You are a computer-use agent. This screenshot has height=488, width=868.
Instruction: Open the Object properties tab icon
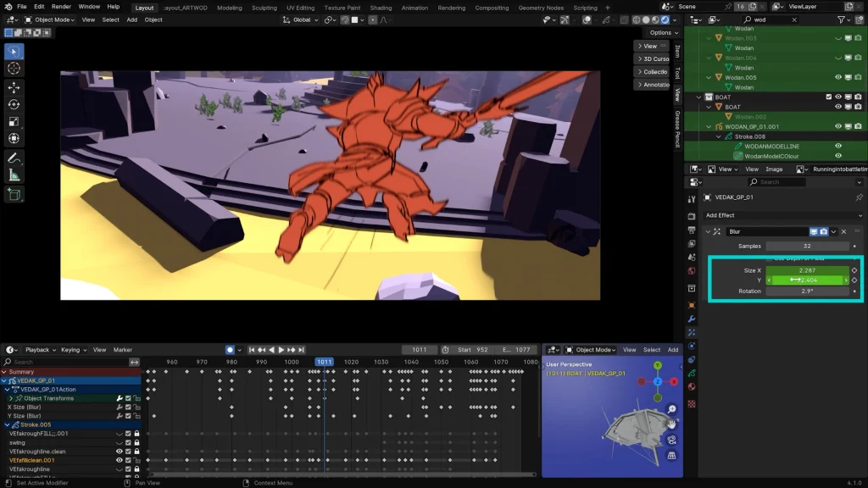(x=692, y=305)
